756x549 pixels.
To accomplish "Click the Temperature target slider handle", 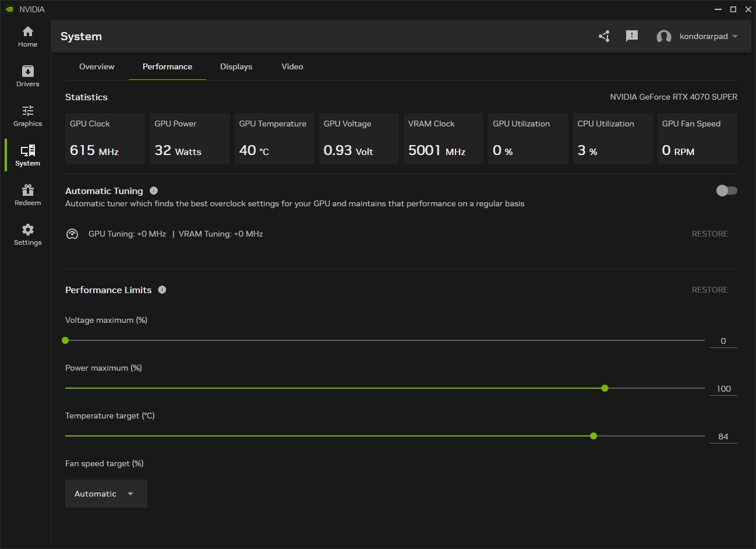I will pos(594,436).
